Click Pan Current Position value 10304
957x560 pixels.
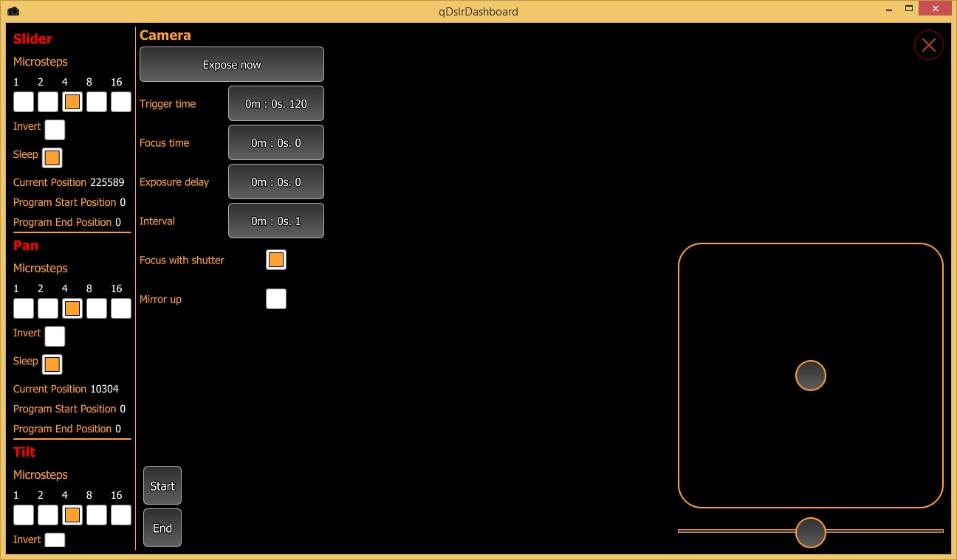click(x=104, y=389)
